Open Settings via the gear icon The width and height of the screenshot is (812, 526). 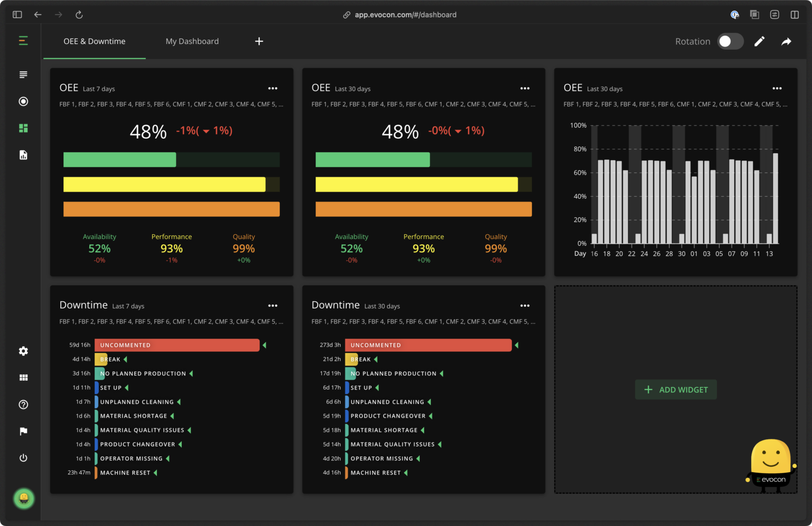point(23,351)
